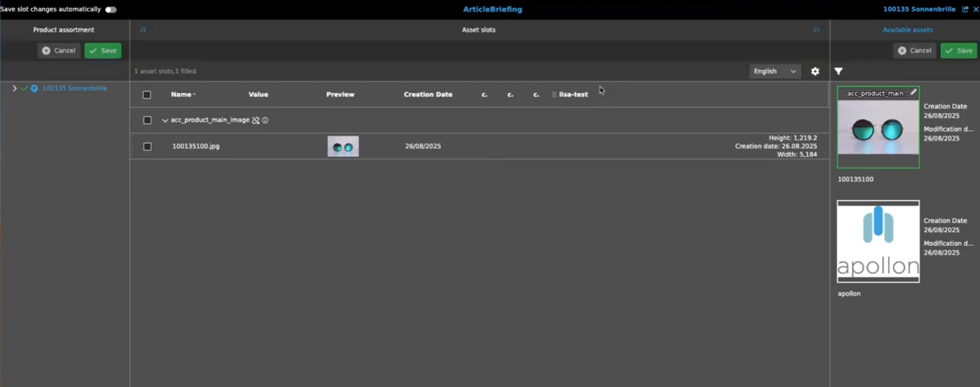Viewport: 980px width, 387px height.
Task: Tick the select-all checkbox in table header
Action: pos(147,95)
